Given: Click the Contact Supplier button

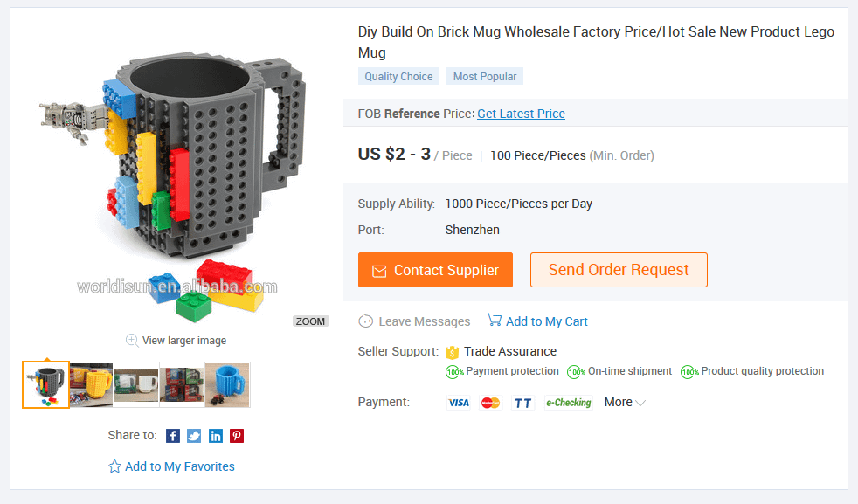Looking at the screenshot, I should pyautogui.click(x=435, y=270).
